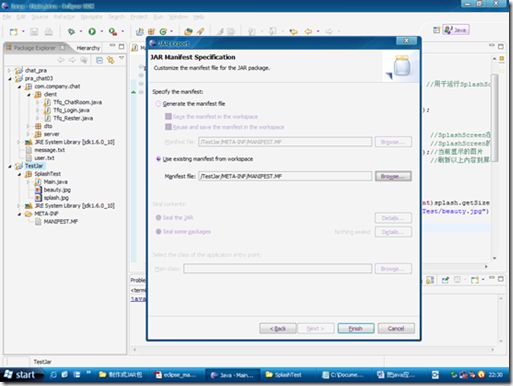Viewport: 513px width, 386px height.
Task: Collapse the pra_chat03 project
Action: [10, 79]
